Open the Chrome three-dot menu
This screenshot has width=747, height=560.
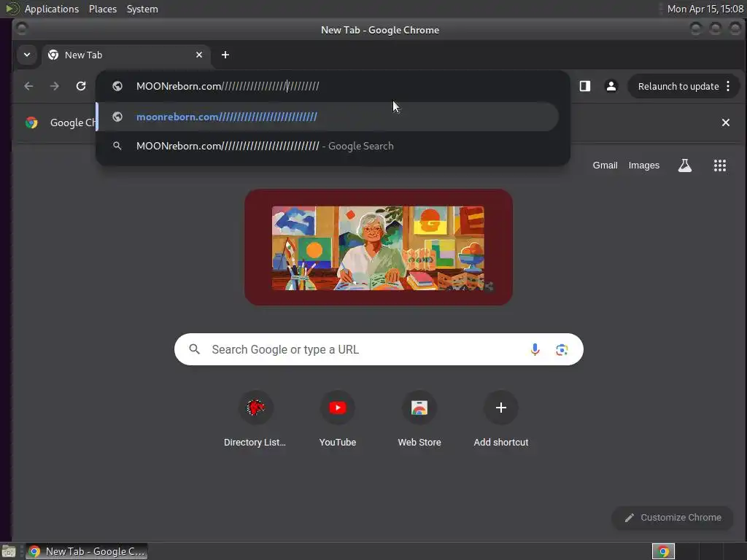728,86
